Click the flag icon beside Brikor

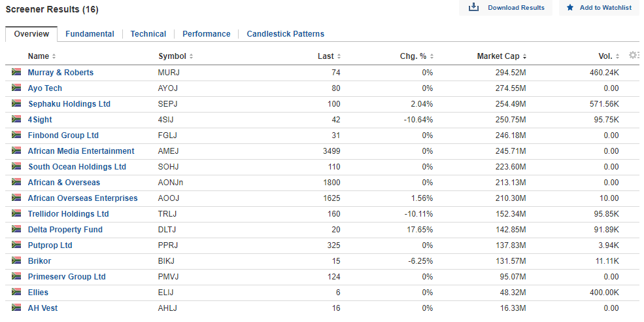[x=16, y=260]
